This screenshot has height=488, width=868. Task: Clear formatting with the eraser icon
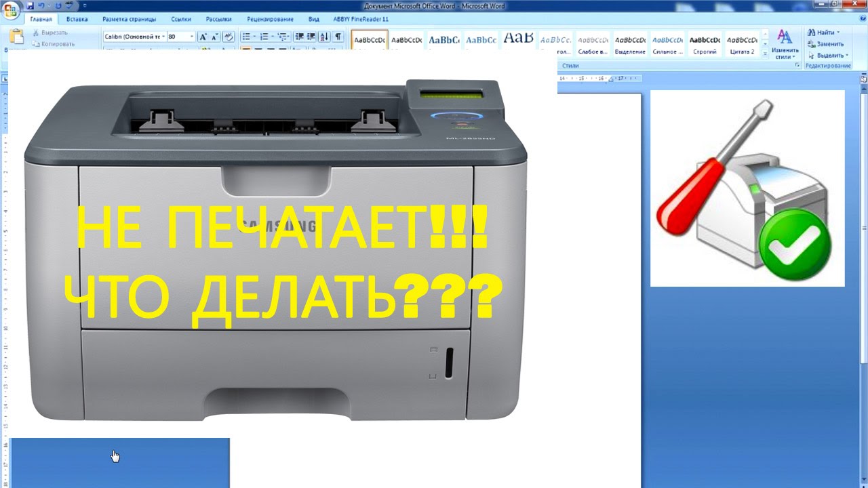tap(229, 37)
